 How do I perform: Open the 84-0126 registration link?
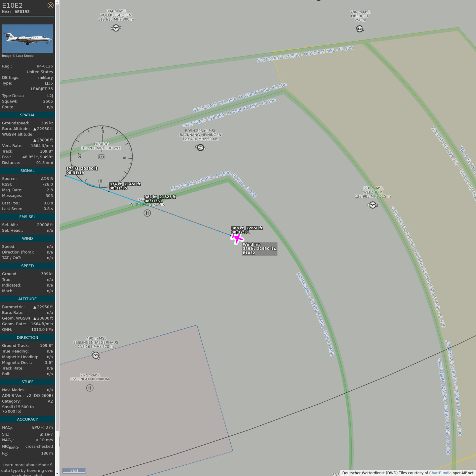[x=45, y=66]
